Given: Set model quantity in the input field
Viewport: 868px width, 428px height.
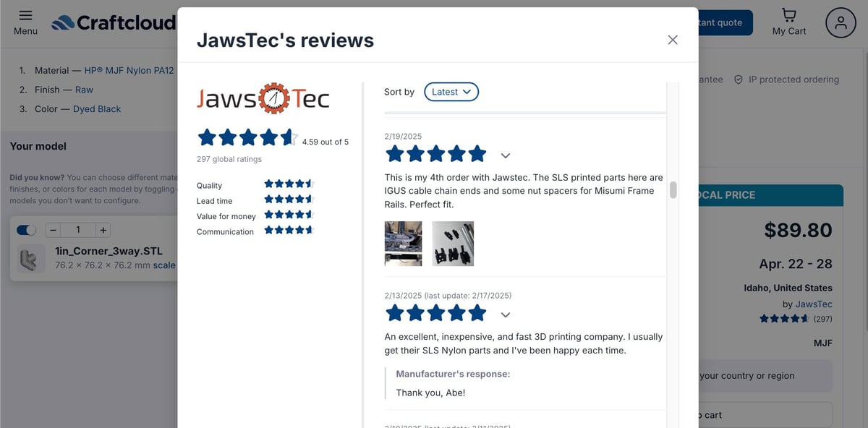Looking at the screenshot, I should [78, 230].
